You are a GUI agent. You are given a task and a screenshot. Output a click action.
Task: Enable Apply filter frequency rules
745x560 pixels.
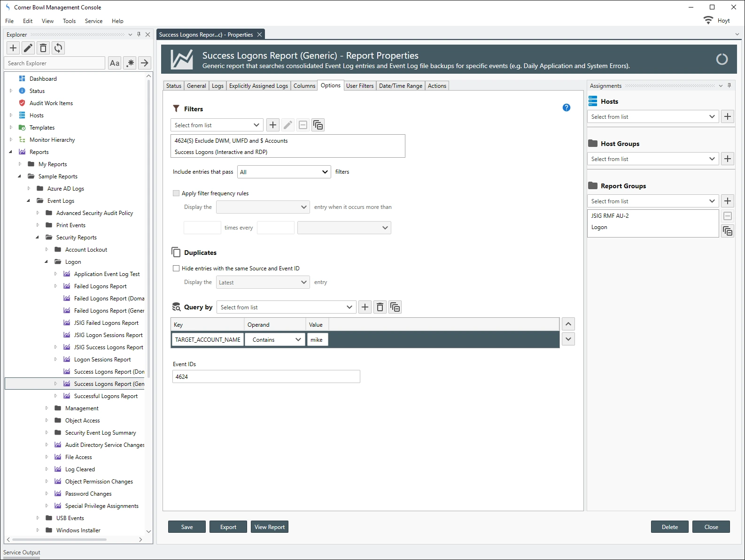pyautogui.click(x=176, y=193)
